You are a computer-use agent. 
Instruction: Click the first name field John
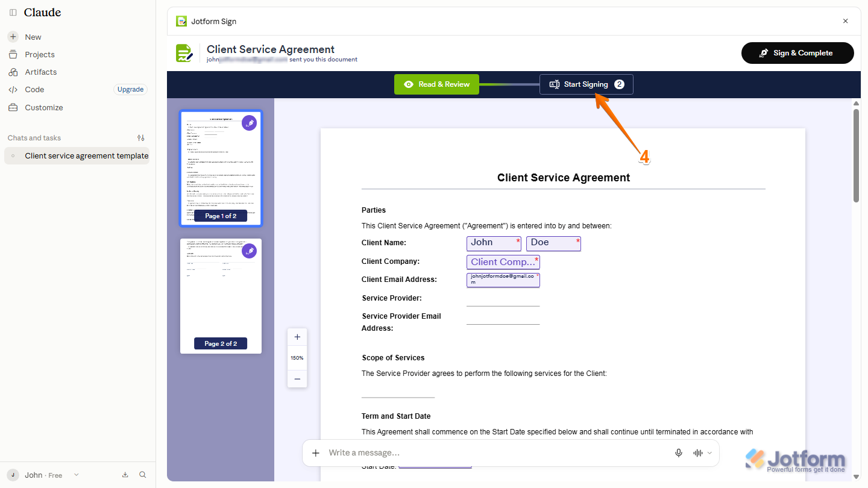pyautogui.click(x=494, y=243)
